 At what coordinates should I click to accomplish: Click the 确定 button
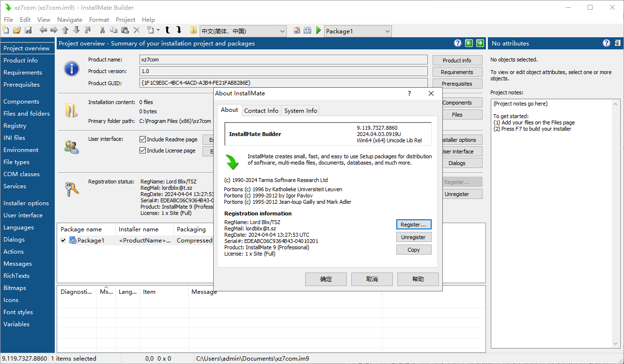[326, 279]
